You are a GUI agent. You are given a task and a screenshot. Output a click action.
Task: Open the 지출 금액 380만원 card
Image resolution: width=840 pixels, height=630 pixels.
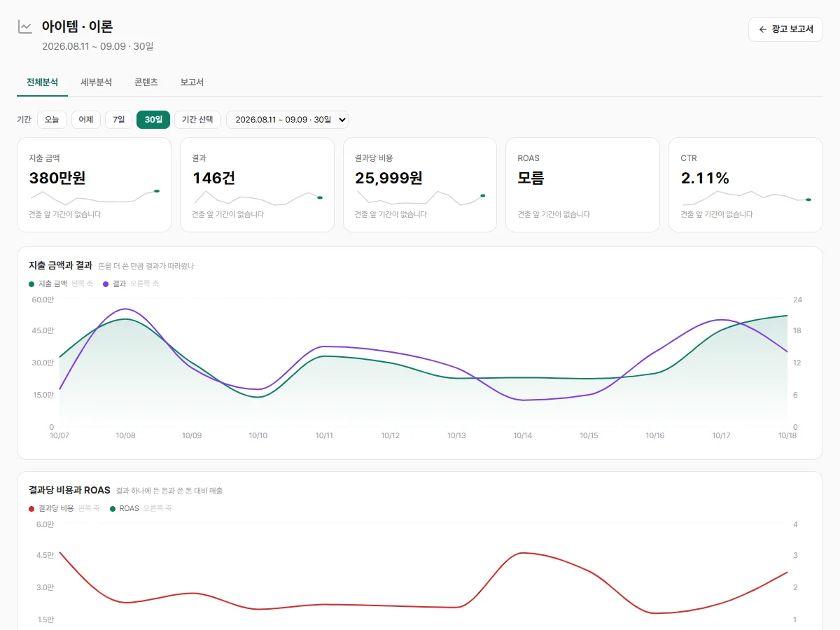94,185
